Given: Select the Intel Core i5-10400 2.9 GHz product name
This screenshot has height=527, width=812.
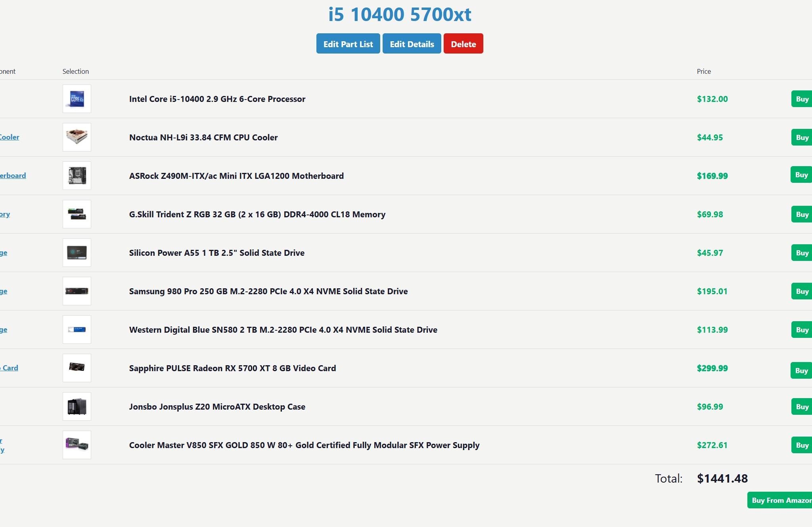Looking at the screenshot, I should (217, 99).
